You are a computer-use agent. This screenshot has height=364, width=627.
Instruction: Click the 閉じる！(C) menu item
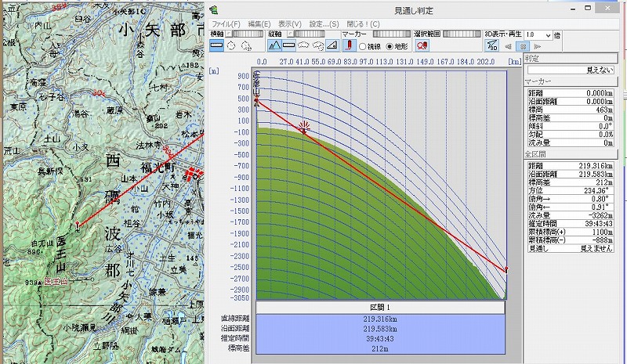363,24
